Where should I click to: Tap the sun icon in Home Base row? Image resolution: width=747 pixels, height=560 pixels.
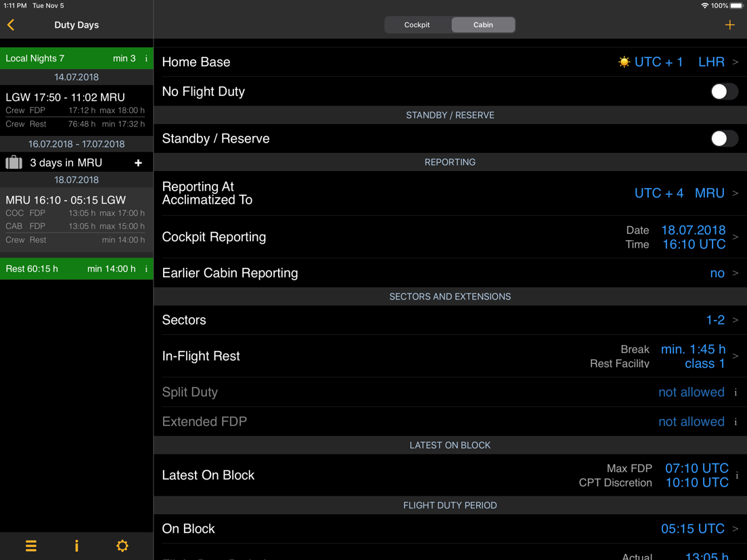click(624, 62)
